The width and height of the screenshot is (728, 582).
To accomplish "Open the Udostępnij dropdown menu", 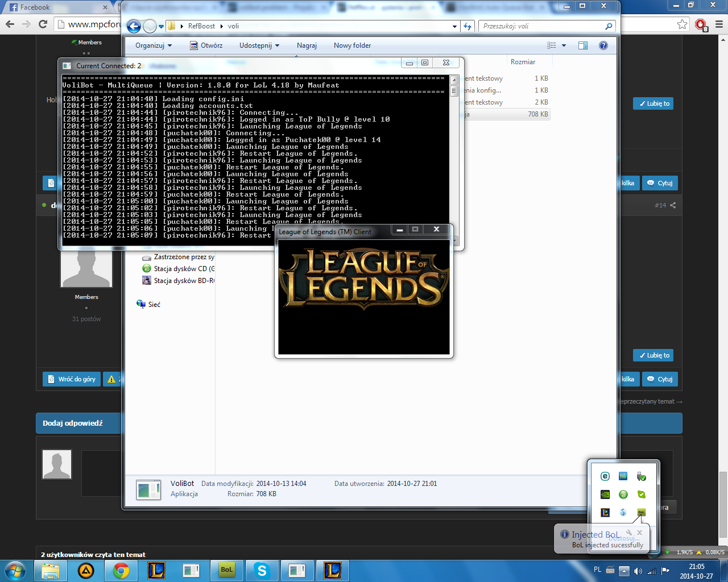I will 259,45.
